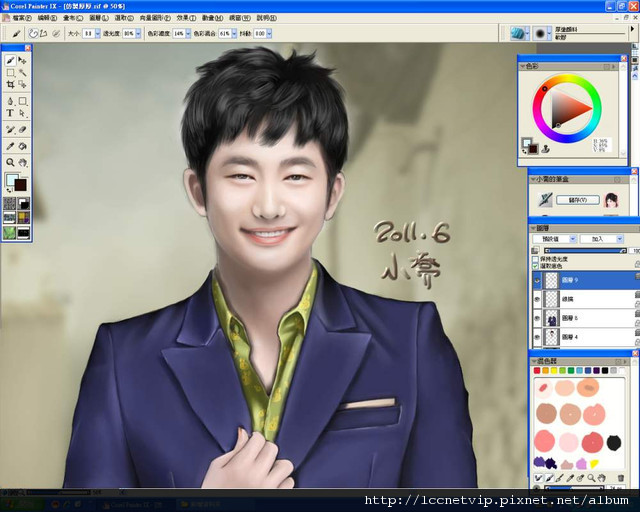Screen dimensions: 640x512
Task: Open the 預設值 composite method dropdown
Action: pos(555,239)
